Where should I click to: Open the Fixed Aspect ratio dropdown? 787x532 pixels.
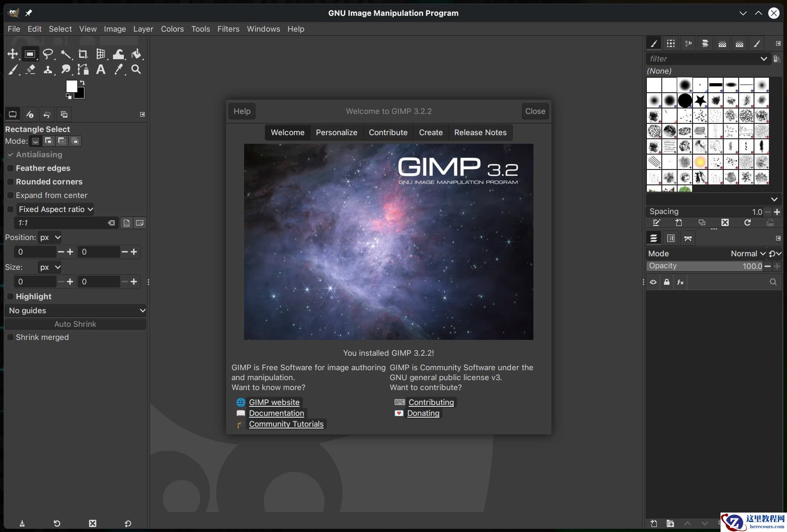pos(56,209)
